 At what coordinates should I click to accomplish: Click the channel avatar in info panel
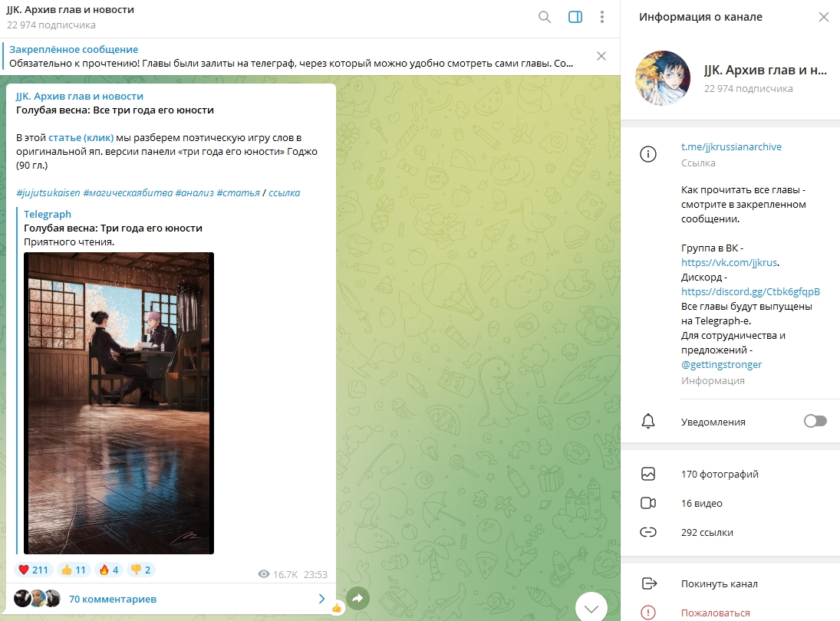(662, 78)
